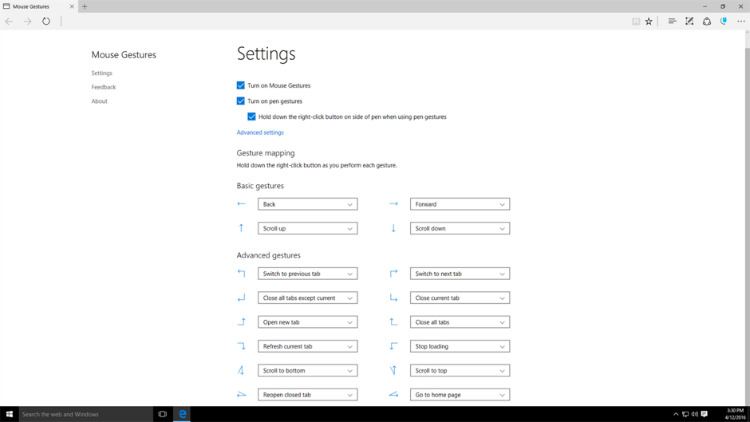
Task: Open the Scroll up dropdown
Action: pyautogui.click(x=308, y=229)
